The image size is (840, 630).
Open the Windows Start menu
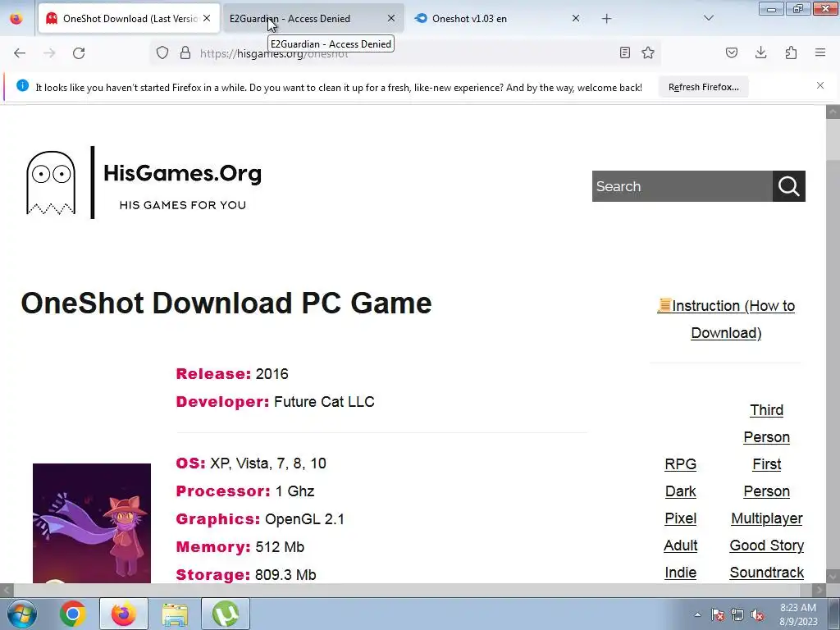22,614
